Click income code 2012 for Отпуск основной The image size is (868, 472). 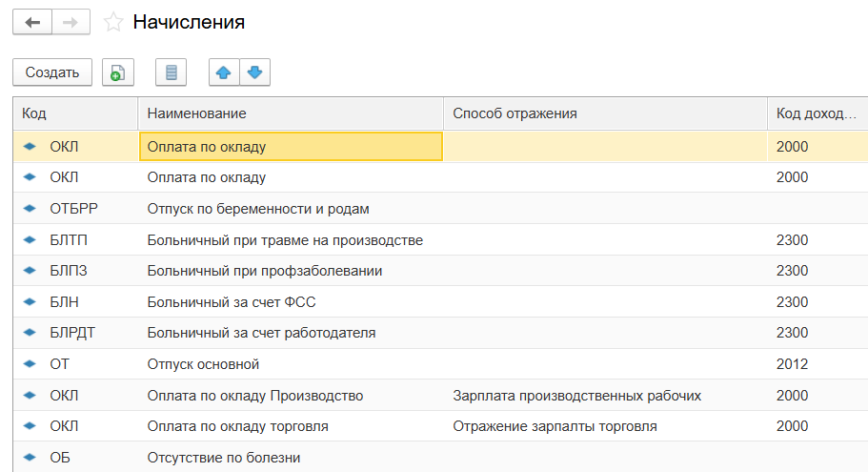(792, 364)
